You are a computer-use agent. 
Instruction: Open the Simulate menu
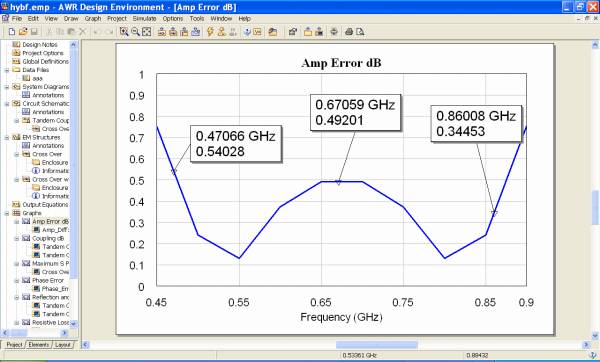[144, 18]
